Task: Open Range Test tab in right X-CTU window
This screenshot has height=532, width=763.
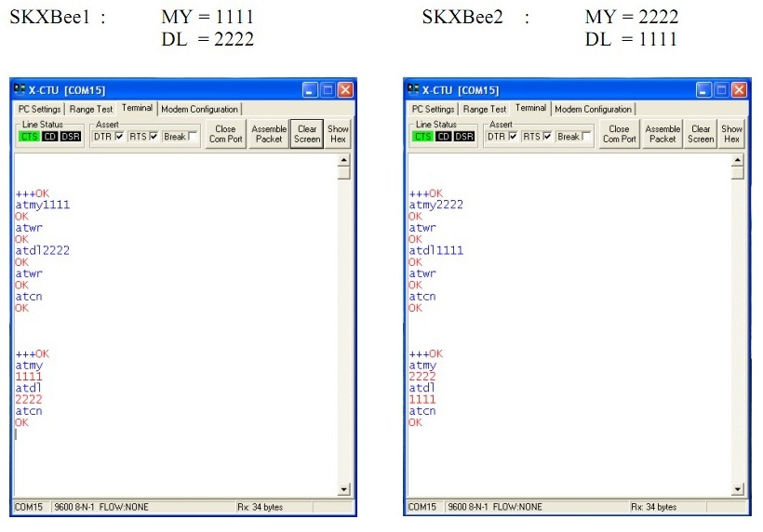Action: pos(485,110)
